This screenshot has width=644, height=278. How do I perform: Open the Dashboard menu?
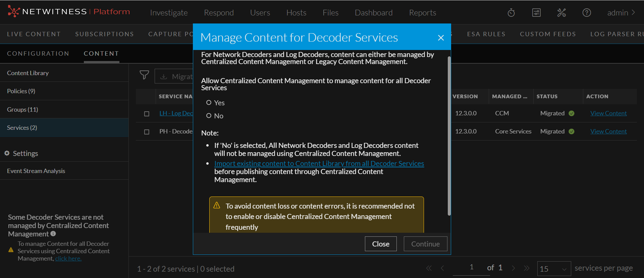click(374, 13)
